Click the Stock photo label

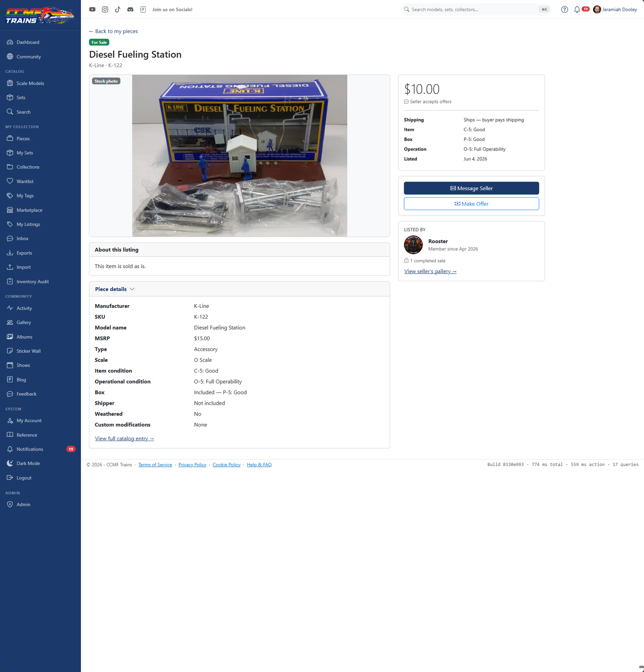(106, 81)
